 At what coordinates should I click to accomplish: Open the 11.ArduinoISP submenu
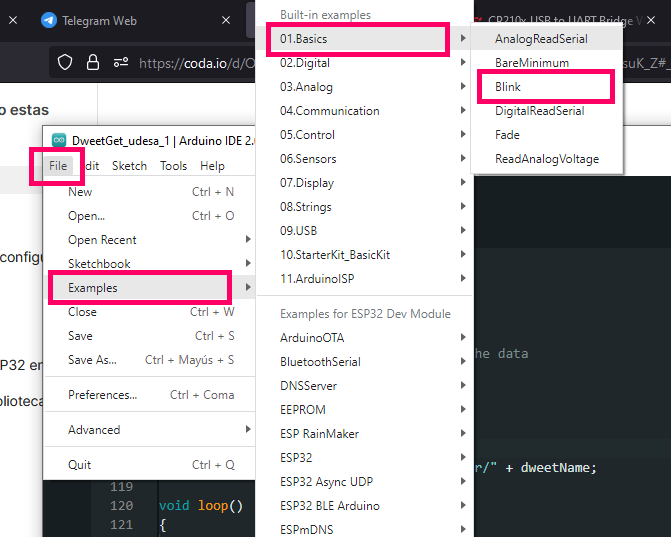(x=365, y=278)
